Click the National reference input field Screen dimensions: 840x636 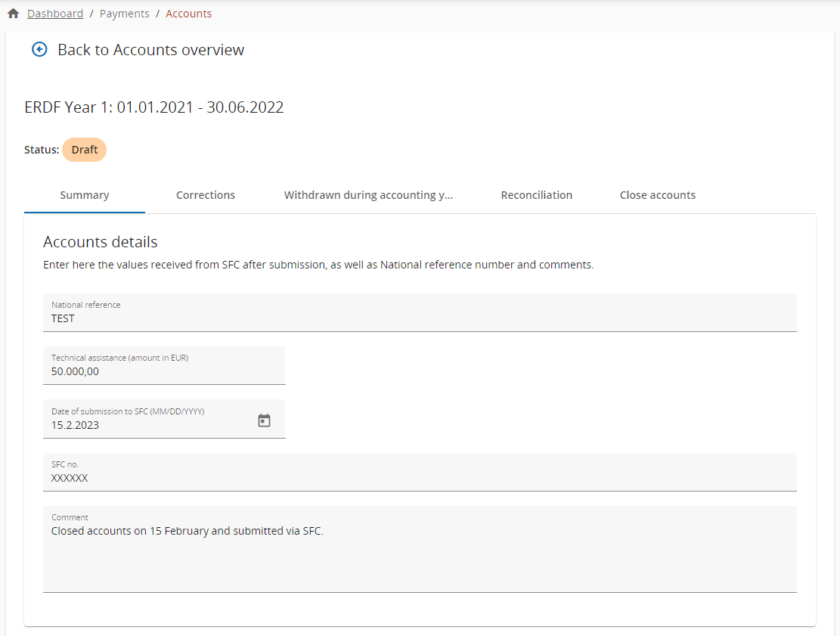click(x=420, y=318)
